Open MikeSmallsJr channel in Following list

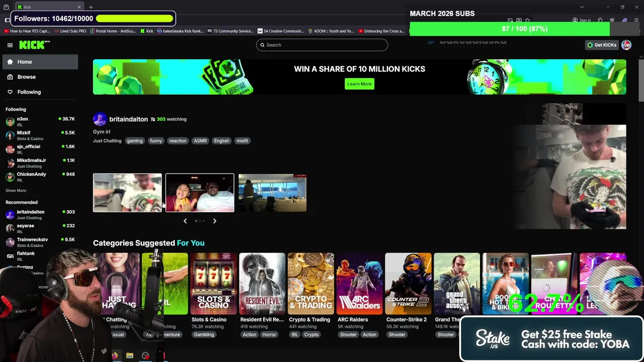(40, 163)
